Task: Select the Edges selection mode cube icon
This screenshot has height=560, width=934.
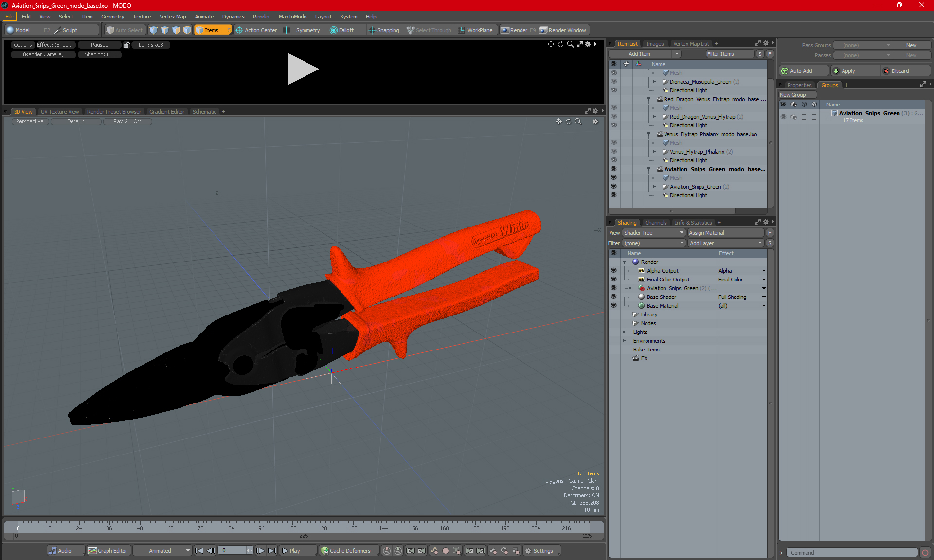Action: click(165, 30)
